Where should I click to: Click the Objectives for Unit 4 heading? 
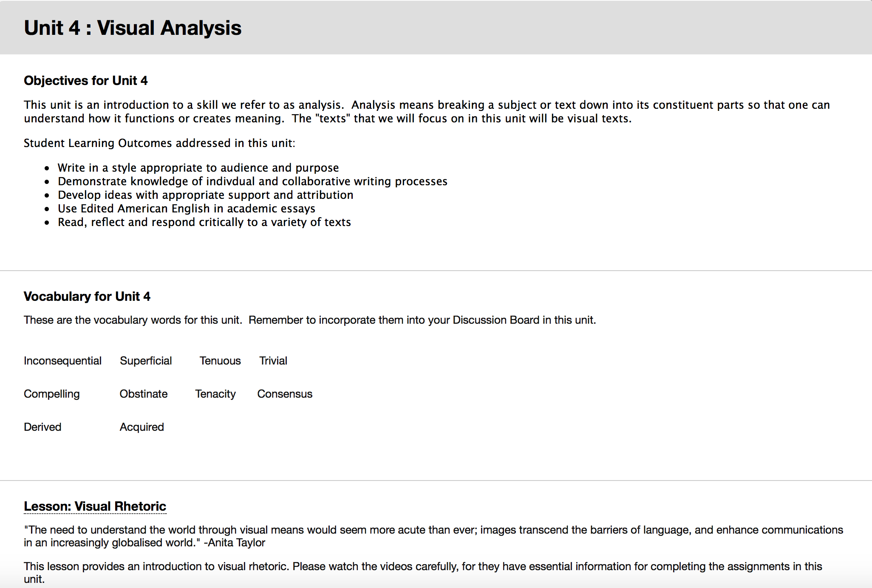85,81
